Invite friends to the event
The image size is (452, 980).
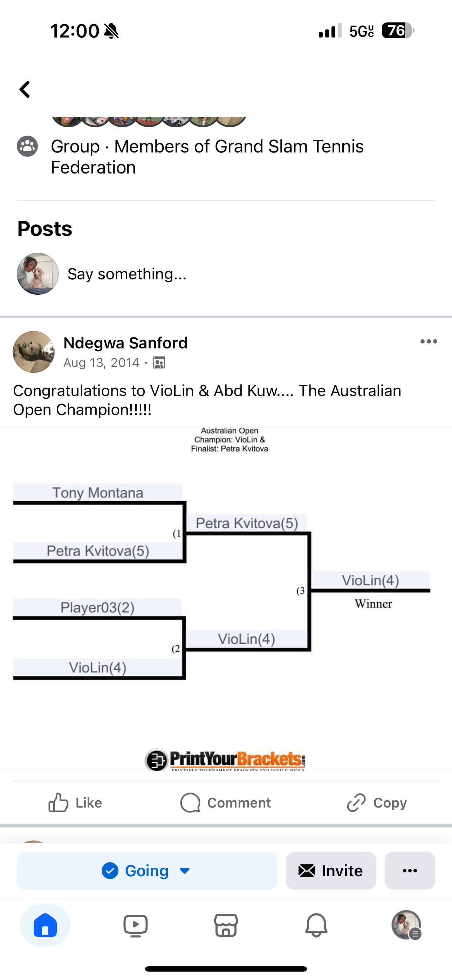331,871
